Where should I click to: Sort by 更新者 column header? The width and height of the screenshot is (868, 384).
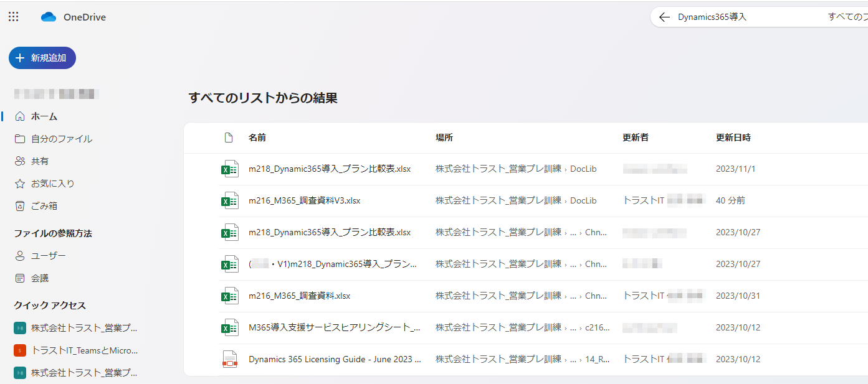635,138
